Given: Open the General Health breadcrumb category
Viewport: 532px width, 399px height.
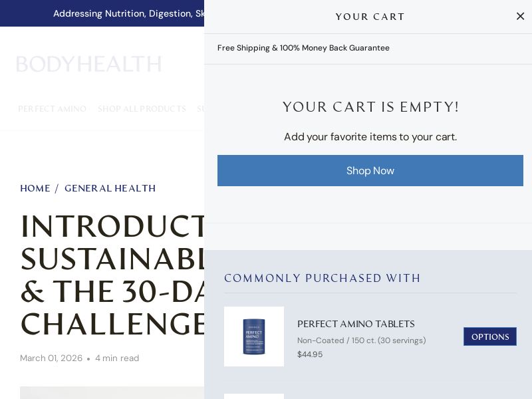Looking at the screenshot, I should coord(110,189).
